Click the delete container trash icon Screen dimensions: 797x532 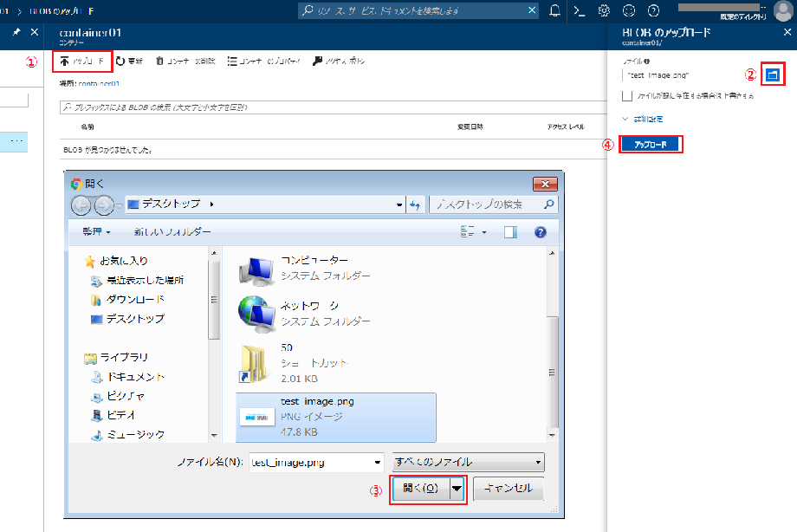pos(159,62)
